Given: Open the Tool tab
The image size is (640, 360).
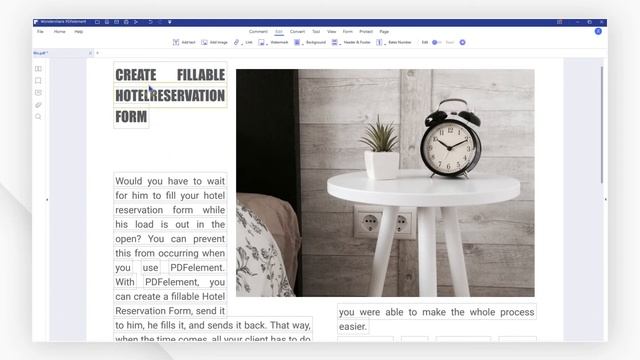Looking at the screenshot, I should click(x=316, y=31).
